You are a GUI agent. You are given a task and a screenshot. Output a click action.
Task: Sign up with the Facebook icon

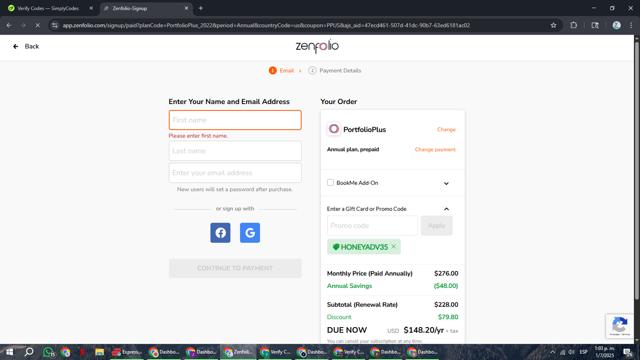click(220, 233)
